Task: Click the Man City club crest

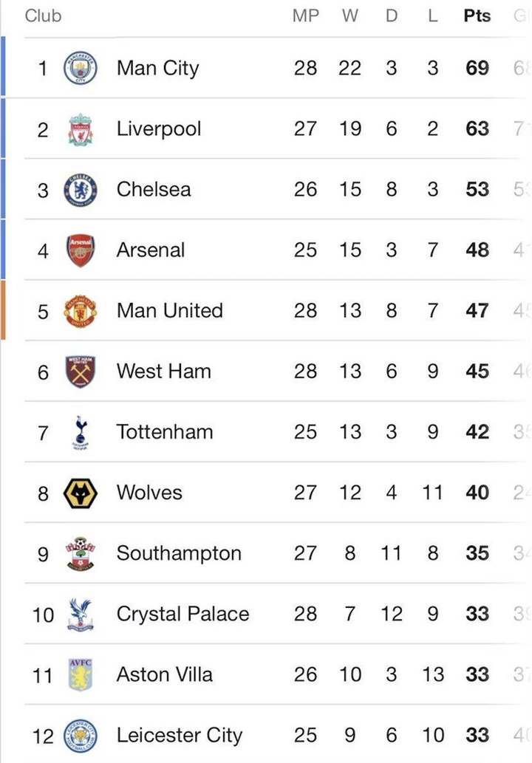Action: pos(81,69)
